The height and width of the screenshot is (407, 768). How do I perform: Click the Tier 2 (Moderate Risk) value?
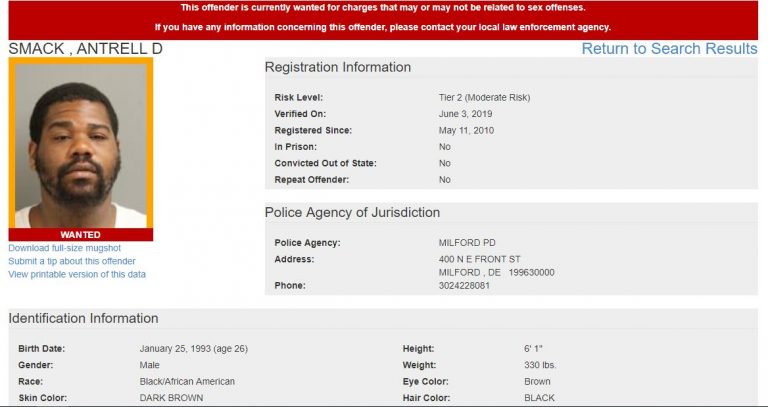pos(484,97)
